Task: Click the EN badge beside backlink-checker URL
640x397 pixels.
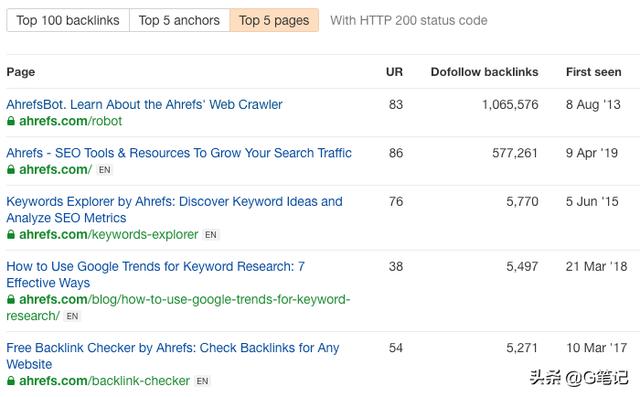Action: click(x=202, y=381)
